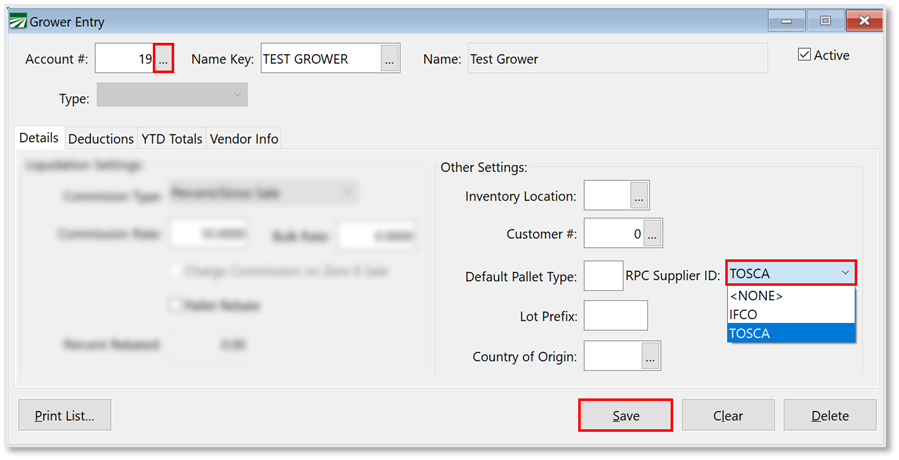Focus the Default Pallet Type field
This screenshot has height=460, width=899.
[x=603, y=276]
